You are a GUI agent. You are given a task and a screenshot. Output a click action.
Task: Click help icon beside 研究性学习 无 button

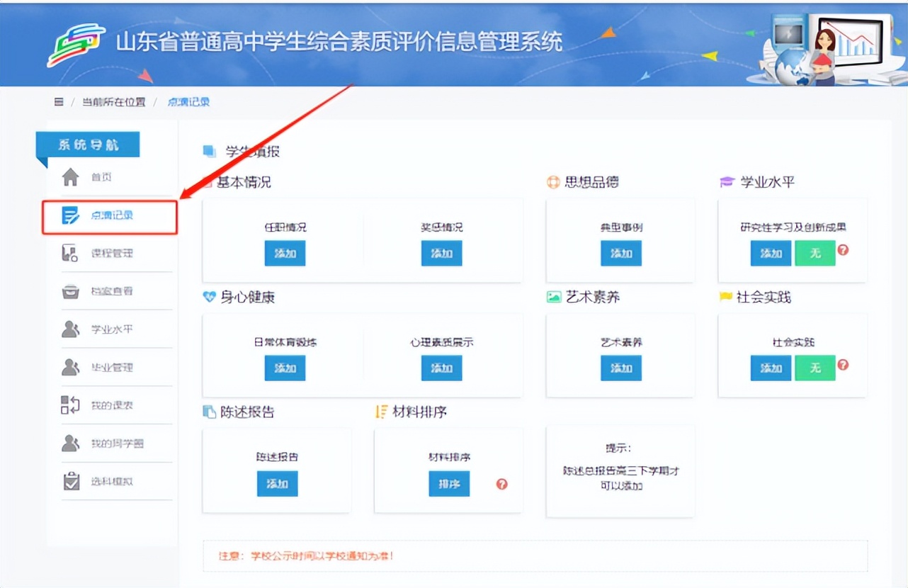click(843, 250)
